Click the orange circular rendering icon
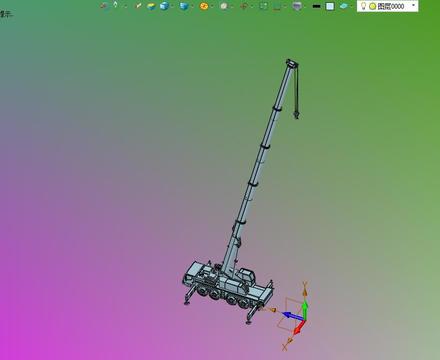The height and width of the screenshot is (360, 440). (x=204, y=6)
